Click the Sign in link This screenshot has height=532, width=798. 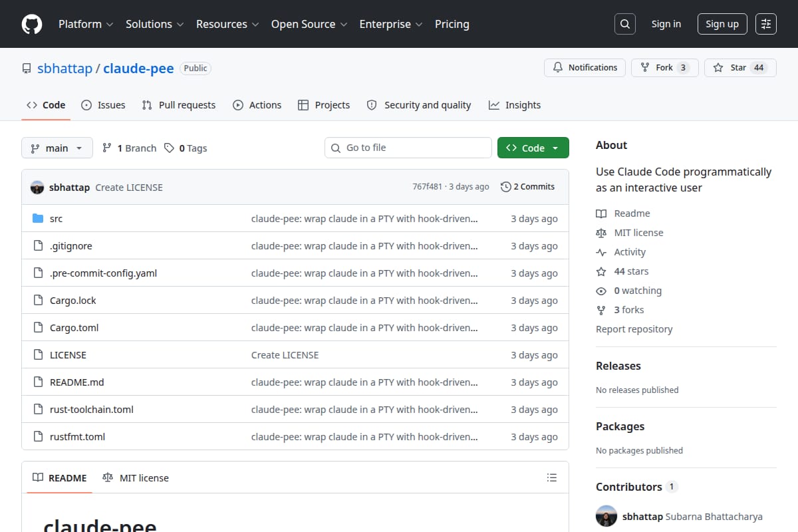pos(666,24)
